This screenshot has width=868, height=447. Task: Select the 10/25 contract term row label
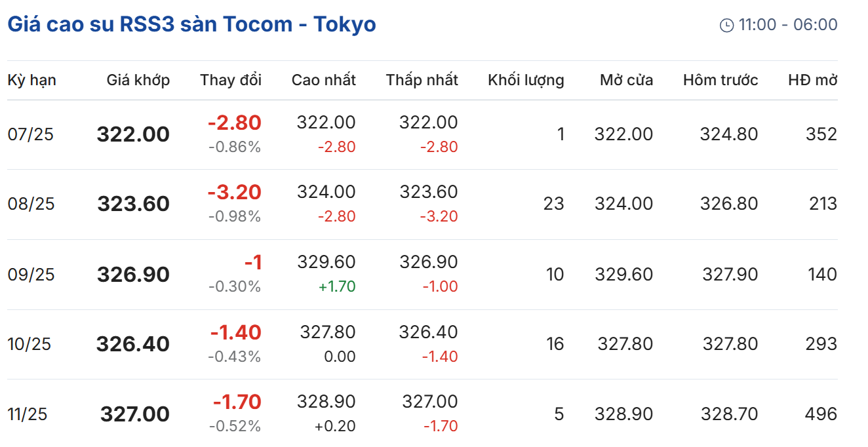pos(30,343)
